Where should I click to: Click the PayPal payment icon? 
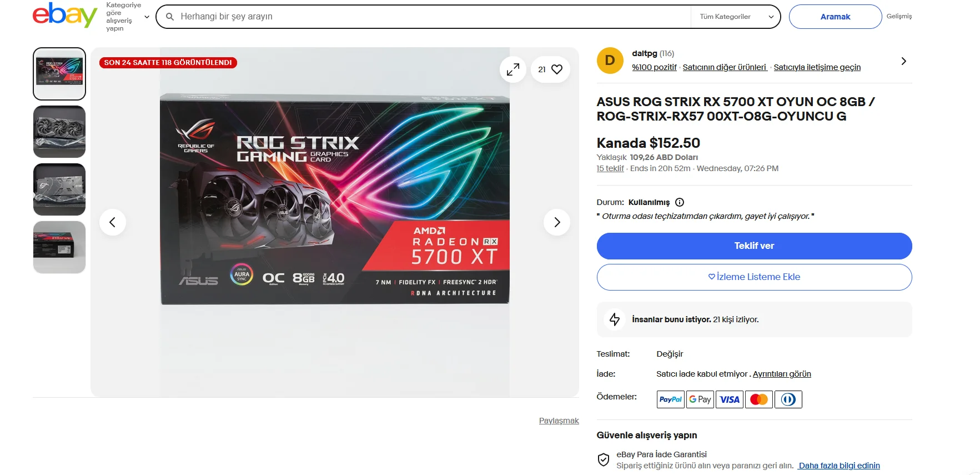point(670,399)
